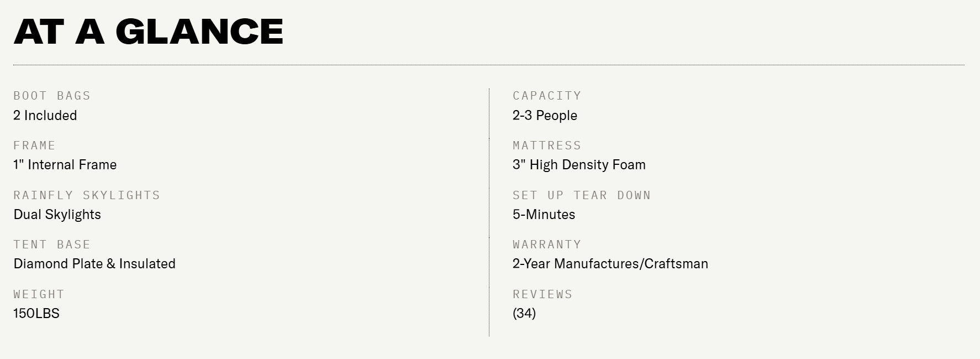Click the "2-3 People" capacity value
Image resolution: width=980 pixels, height=359 pixels.
point(545,116)
